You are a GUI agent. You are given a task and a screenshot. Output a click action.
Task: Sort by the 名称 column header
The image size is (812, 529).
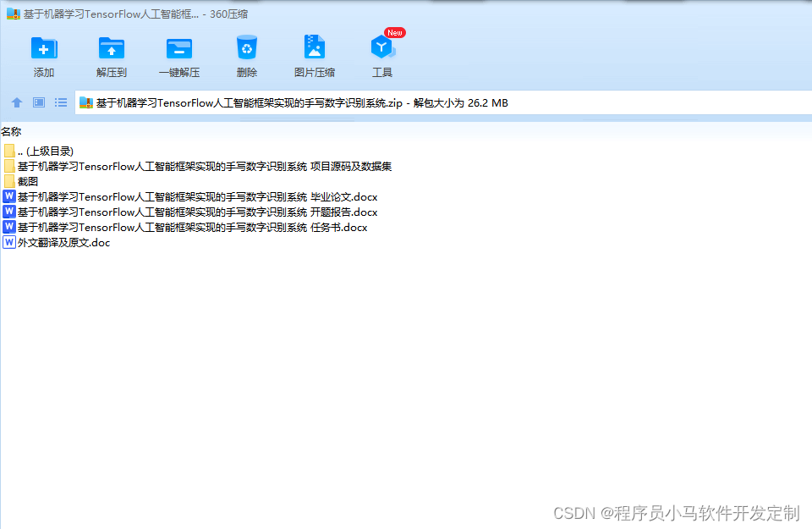11,131
